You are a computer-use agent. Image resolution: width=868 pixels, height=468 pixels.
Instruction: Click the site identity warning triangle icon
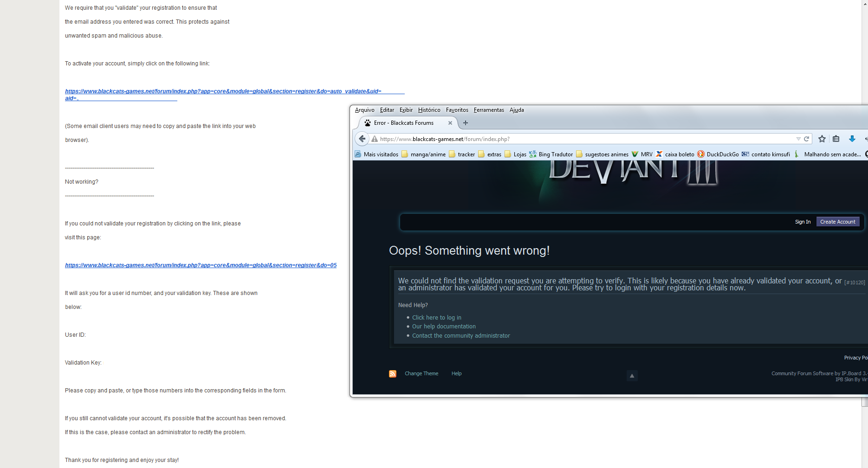375,139
